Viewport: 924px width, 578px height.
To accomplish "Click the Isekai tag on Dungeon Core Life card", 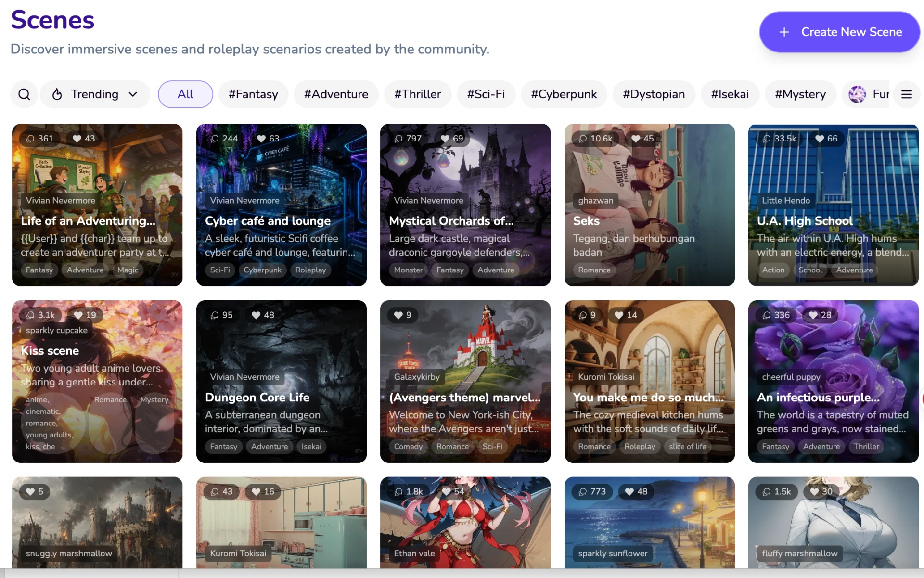I will [x=311, y=447].
